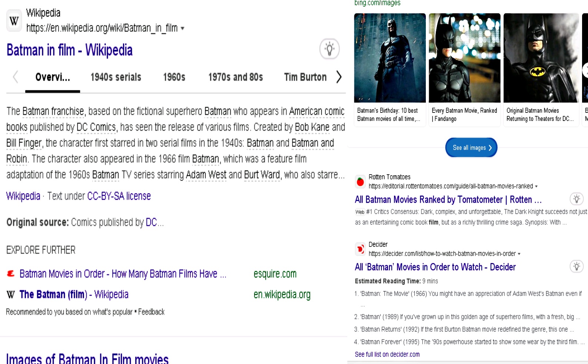Click the Batman franchise link in snippet
Viewport: 588px width, 364px height.
click(x=53, y=111)
